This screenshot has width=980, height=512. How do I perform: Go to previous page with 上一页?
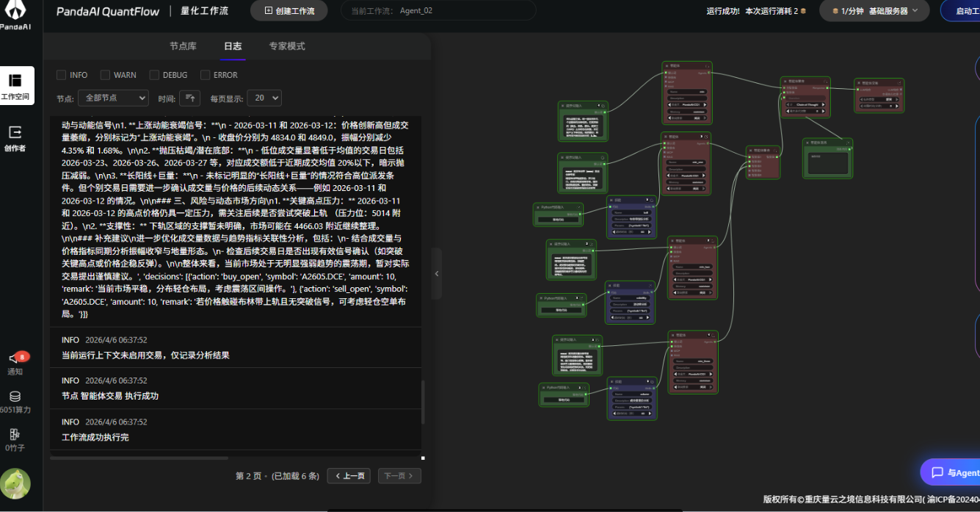pos(349,476)
